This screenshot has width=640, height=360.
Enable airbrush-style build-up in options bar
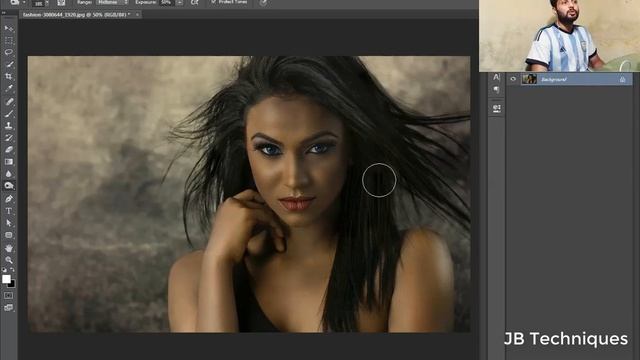tap(195, 2)
